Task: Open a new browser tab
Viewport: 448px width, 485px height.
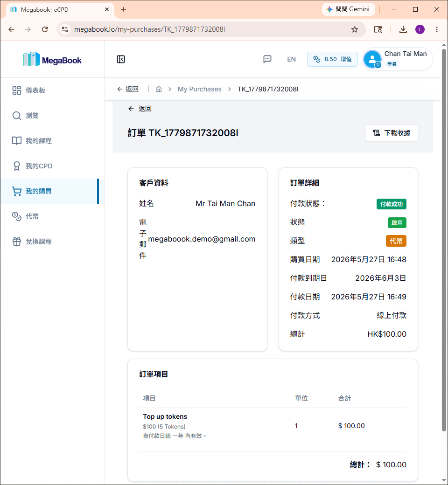Action: coord(124,9)
